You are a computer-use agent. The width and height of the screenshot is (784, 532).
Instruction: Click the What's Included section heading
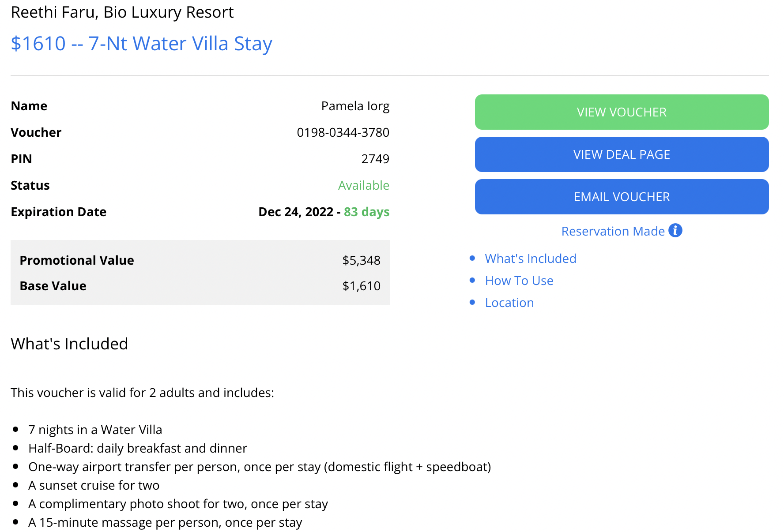(x=69, y=344)
